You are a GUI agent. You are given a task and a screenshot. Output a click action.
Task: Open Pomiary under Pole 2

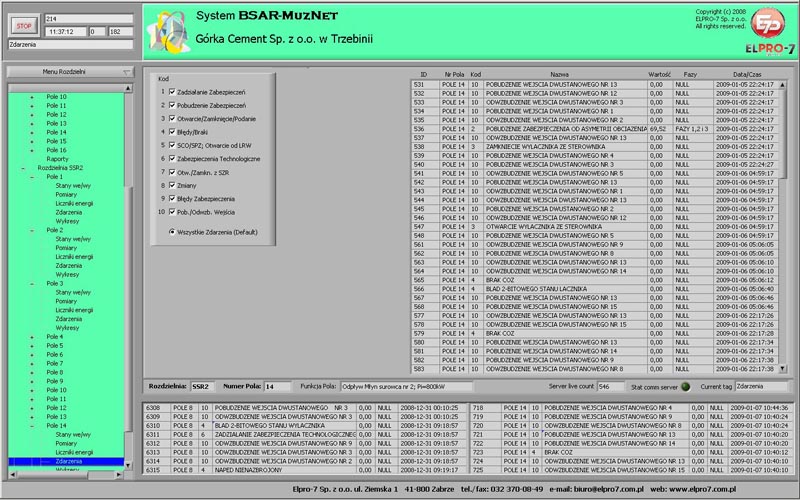[66, 248]
